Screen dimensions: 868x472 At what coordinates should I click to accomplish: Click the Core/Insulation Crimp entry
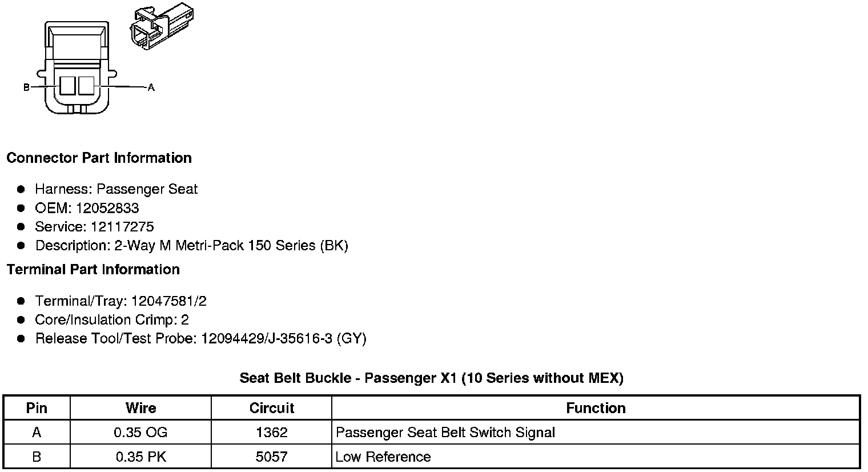[112, 320]
